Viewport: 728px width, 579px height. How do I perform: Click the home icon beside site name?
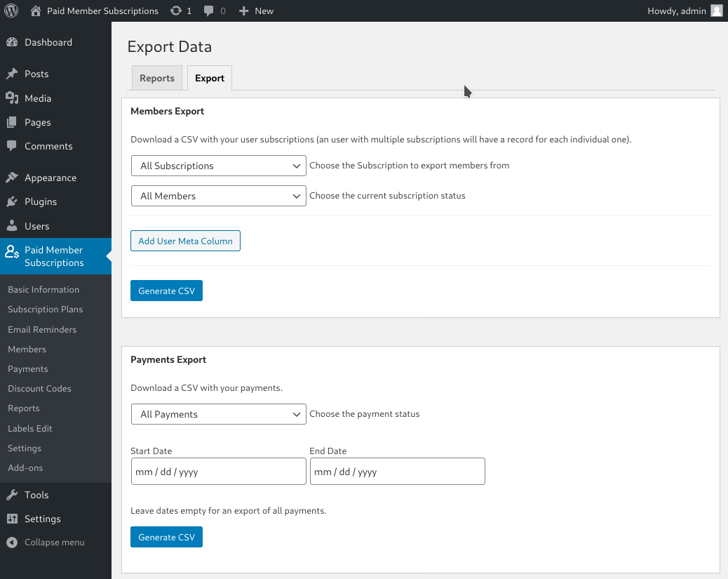[36, 11]
